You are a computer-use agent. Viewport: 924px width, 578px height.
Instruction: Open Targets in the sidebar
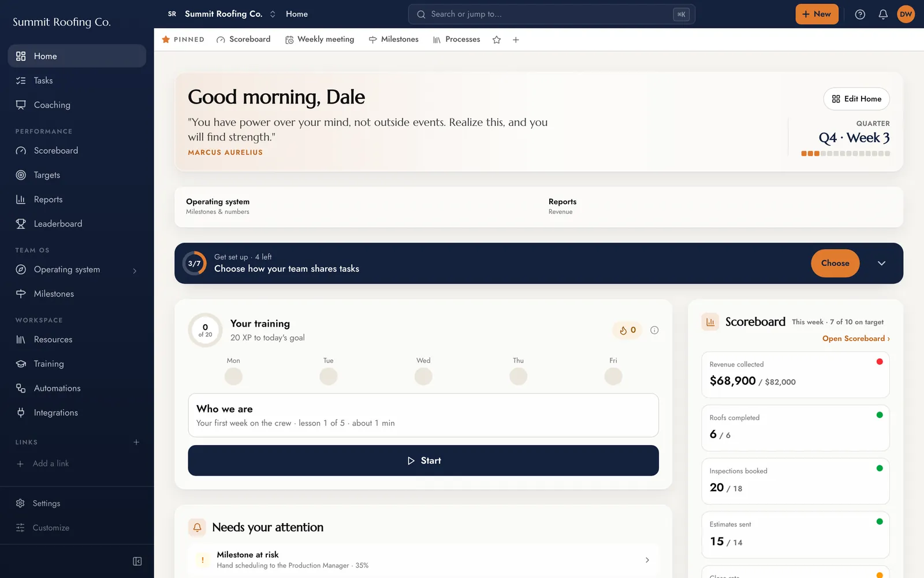click(77, 175)
